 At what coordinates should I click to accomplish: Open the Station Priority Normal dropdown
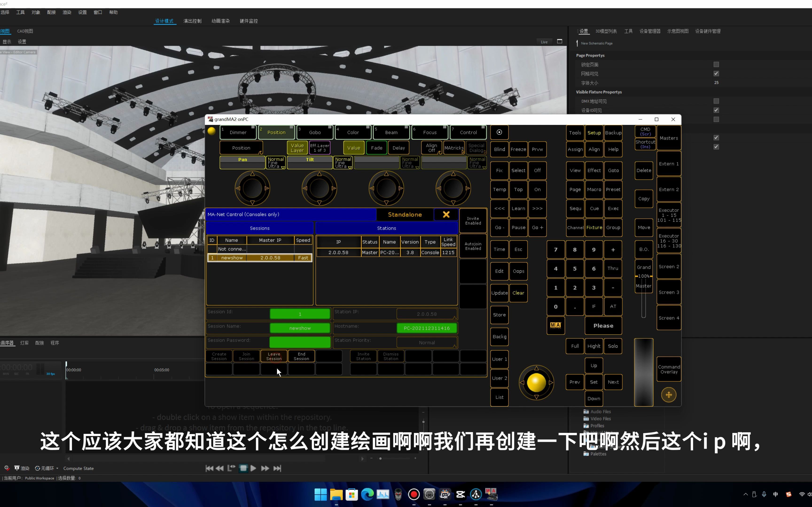426,342
